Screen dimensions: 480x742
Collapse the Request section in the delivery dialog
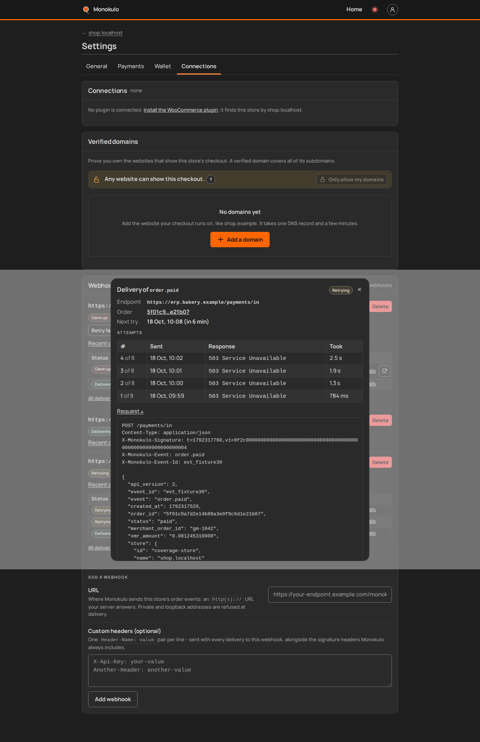(x=130, y=411)
